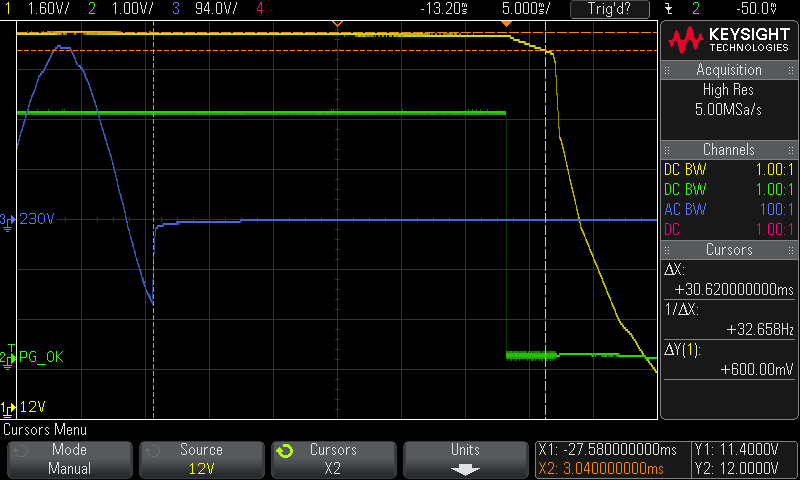
Task: Click the X1 vertical cursor line
Action: (x=154, y=220)
